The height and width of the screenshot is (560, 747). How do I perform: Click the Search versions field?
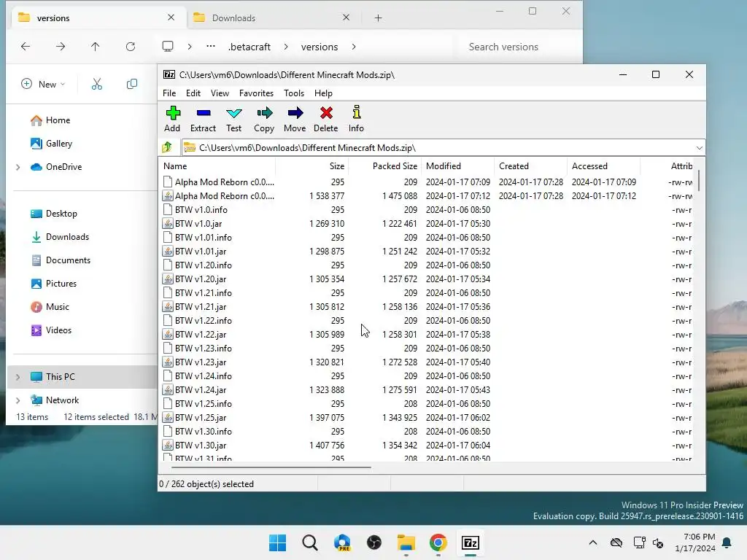pyautogui.click(x=517, y=47)
